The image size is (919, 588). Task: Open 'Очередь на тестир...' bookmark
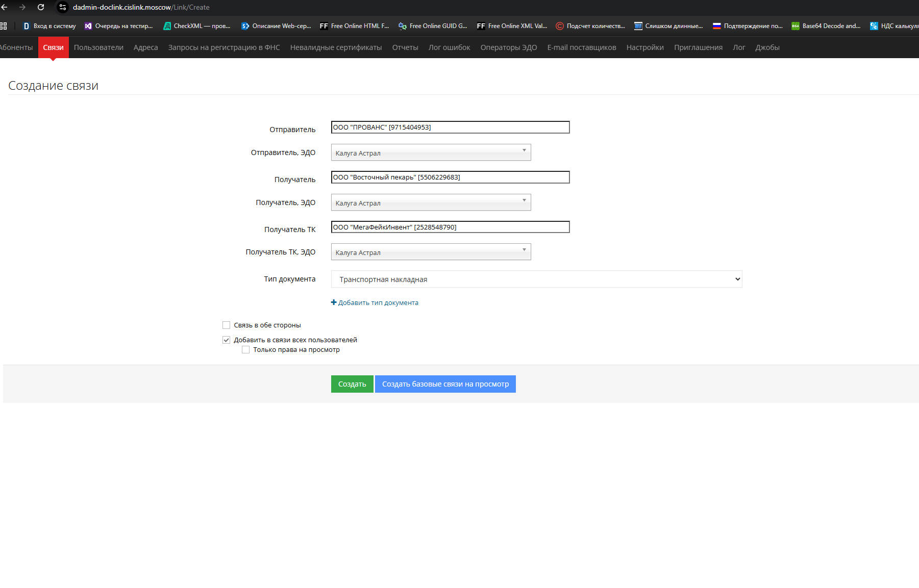(119, 26)
